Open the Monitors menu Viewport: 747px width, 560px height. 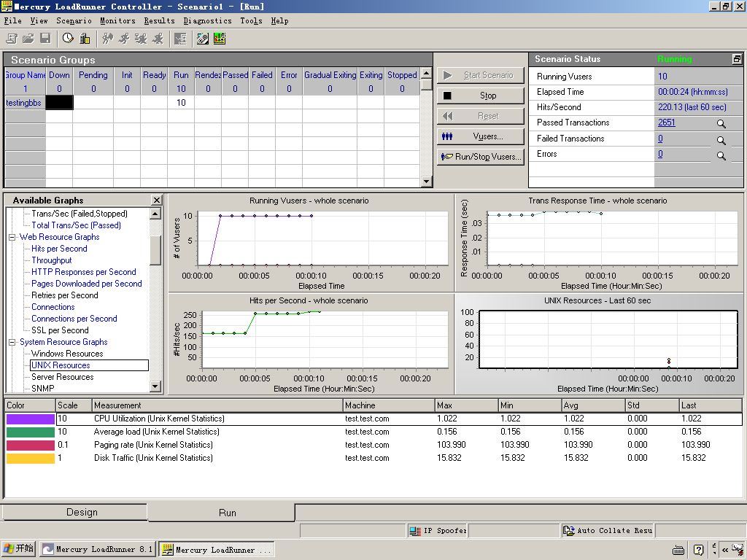point(117,21)
